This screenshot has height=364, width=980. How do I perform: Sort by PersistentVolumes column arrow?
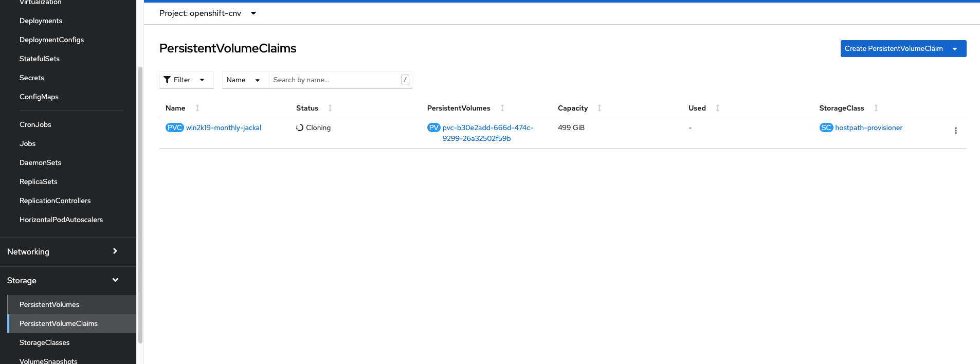click(502, 108)
